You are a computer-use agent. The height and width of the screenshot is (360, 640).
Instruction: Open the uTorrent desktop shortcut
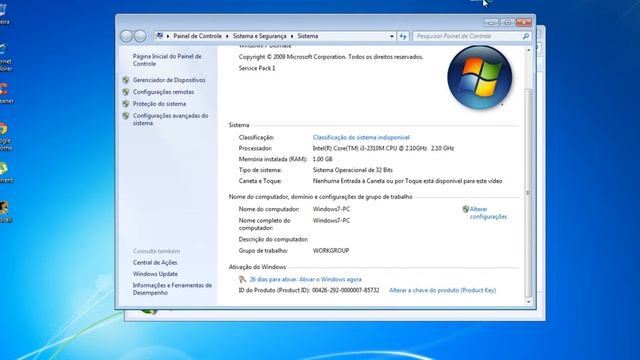pos(5,172)
